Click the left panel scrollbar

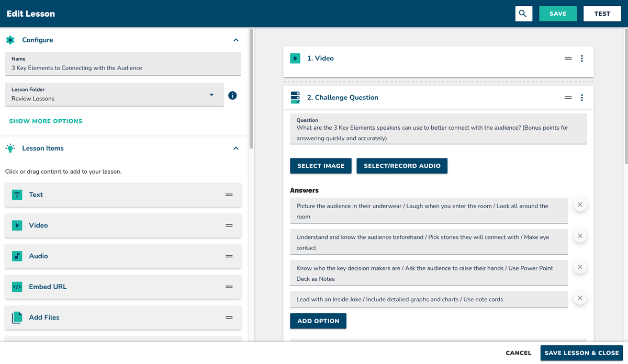coord(251,89)
